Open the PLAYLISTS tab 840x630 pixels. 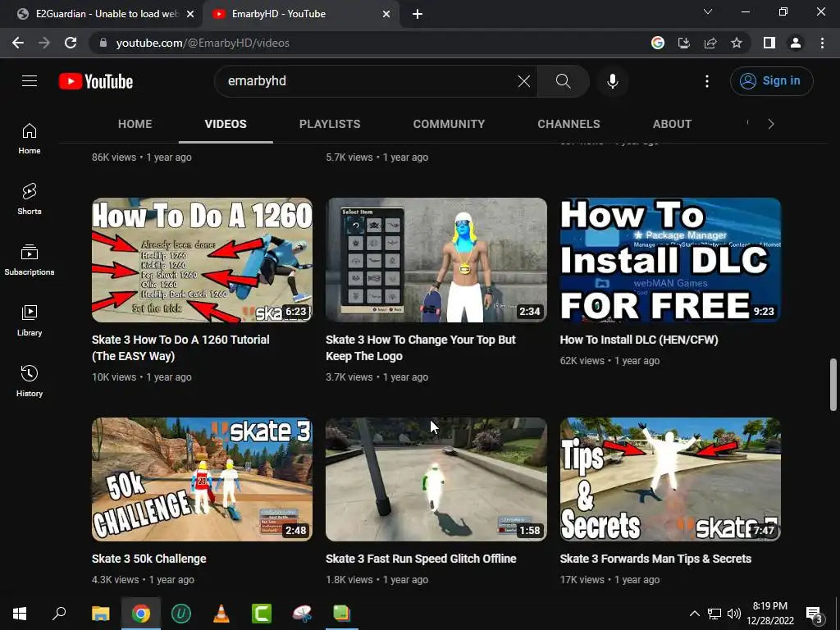[x=330, y=124]
